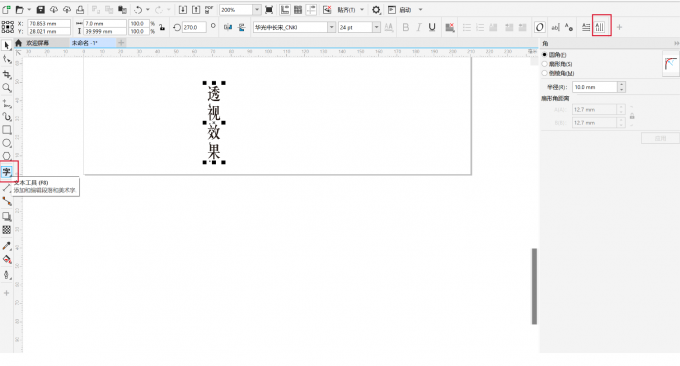Create a new document
The height and width of the screenshot is (366, 680).
tap(7, 10)
